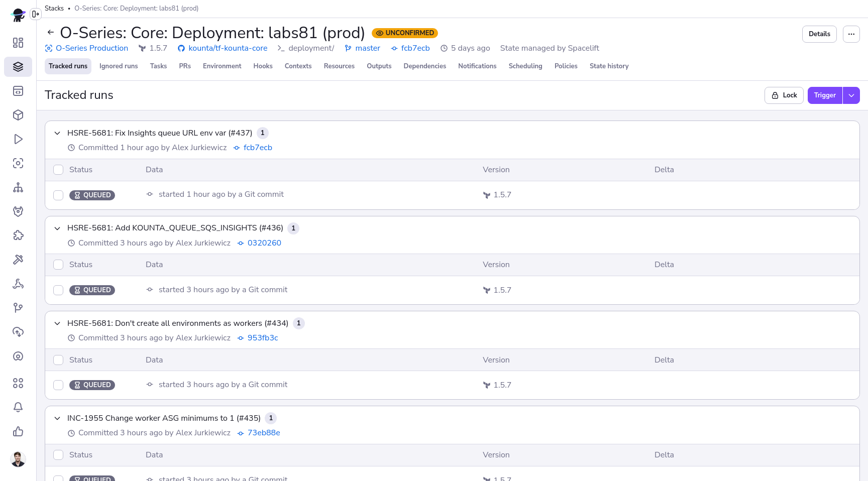The height and width of the screenshot is (481, 868).
Task: Click the back arrow beside stack title
Action: coord(50,33)
